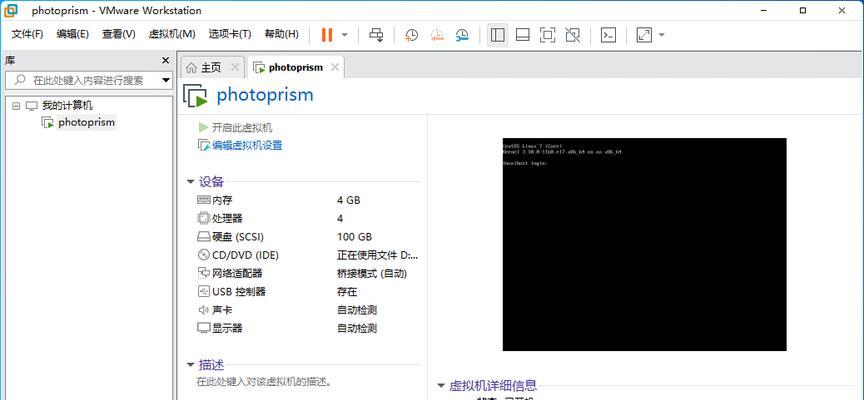
Task: Click the send Ctrl+Alt+Del toolbar icon
Action: [x=376, y=35]
